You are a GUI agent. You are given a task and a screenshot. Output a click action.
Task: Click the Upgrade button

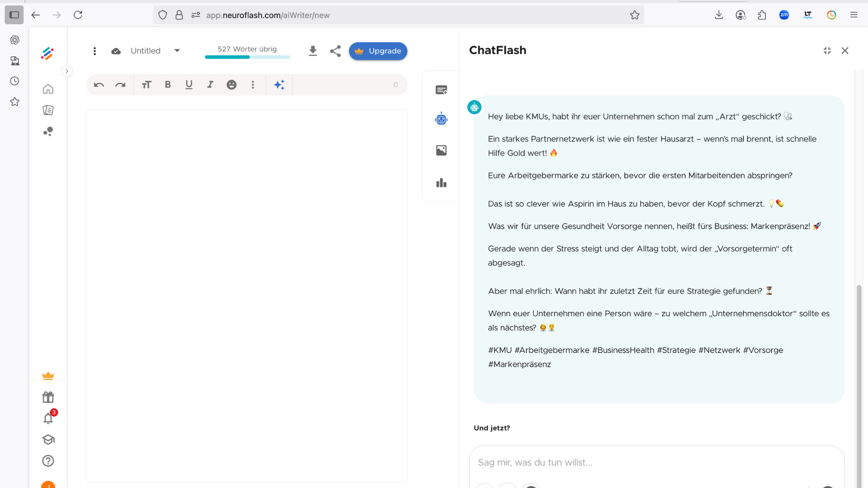[x=378, y=51]
